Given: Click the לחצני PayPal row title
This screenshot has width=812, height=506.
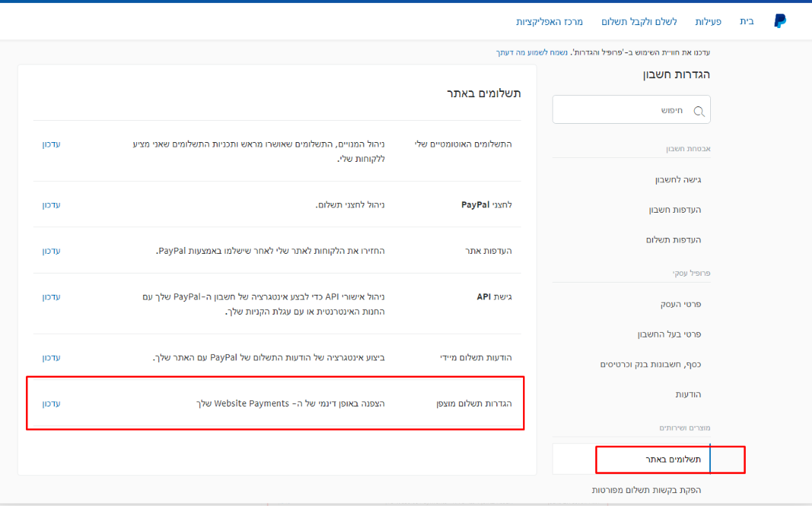Looking at the screenshot, I should tap(487, 205).
